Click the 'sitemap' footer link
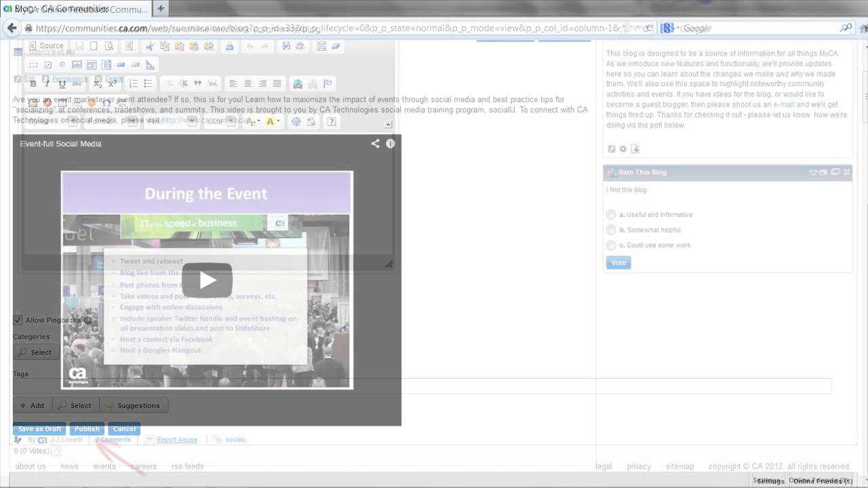The image size is (868, 488). coord(680,466)
